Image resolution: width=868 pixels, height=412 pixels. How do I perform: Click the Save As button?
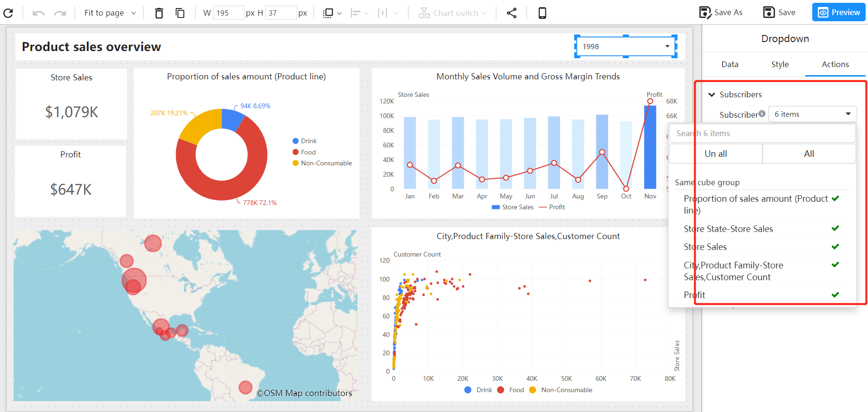[x=721, y=12]
